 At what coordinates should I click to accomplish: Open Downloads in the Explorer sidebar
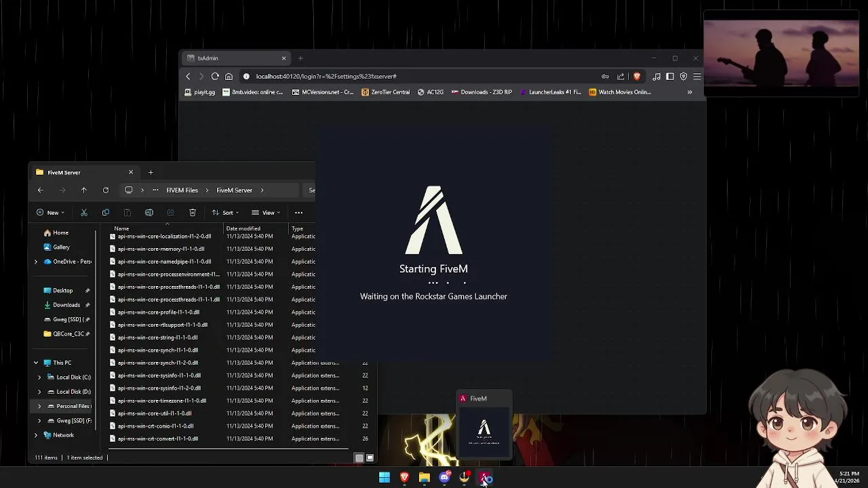(x=66, y=305)
